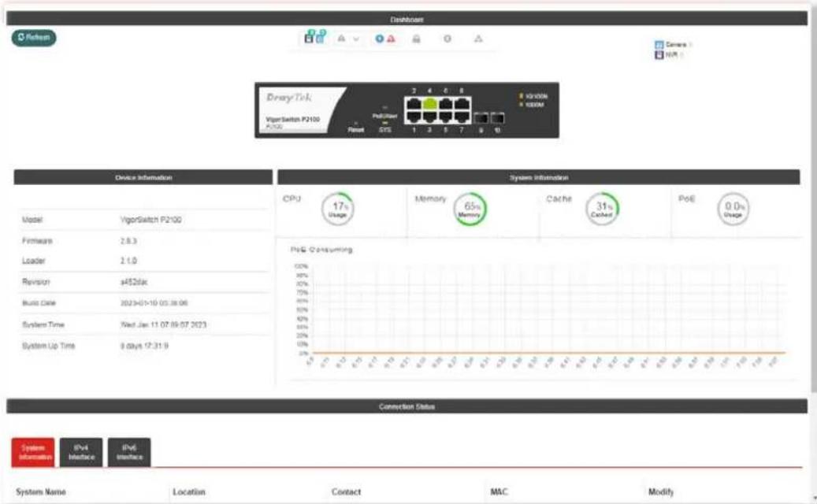Click the dark device icon with green badge
Image resolution: width=817 pixels, height=504 pixels.
[309, 38]
